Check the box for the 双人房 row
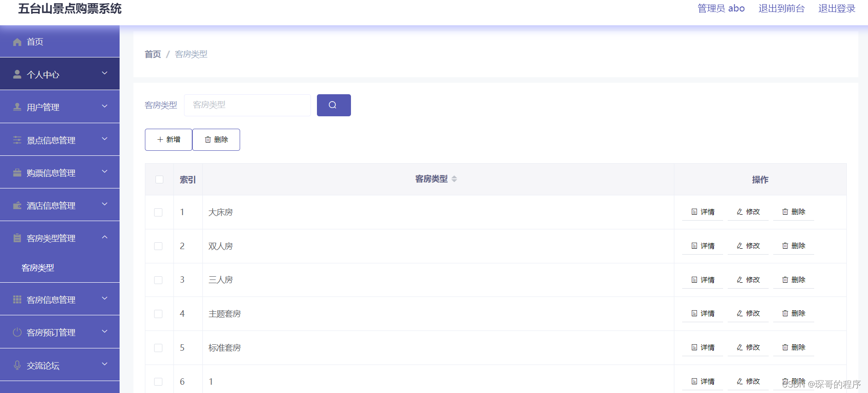868x393 pixels. [x=158, y=246]
